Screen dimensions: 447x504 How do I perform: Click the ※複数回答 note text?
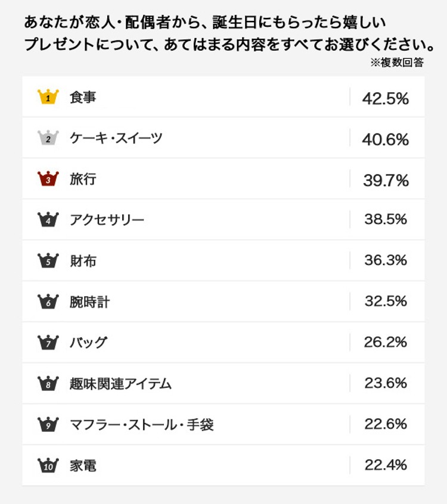tap(397, 63)
